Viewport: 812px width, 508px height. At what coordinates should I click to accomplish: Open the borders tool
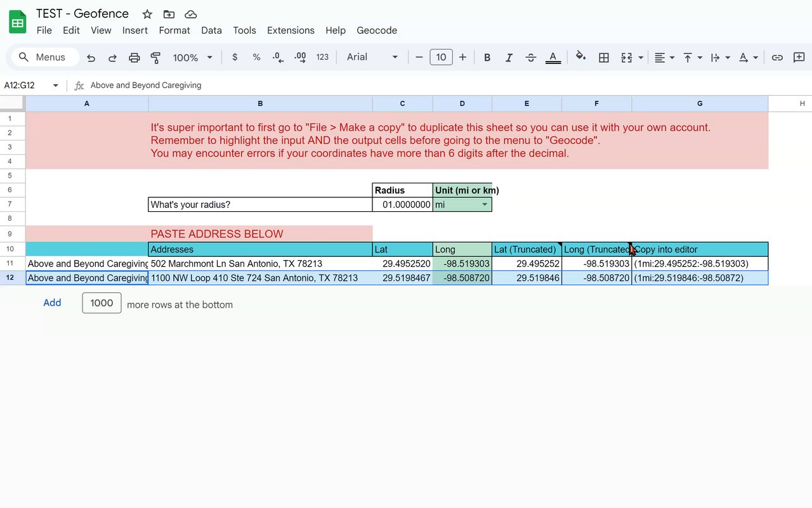pos(604,57)
